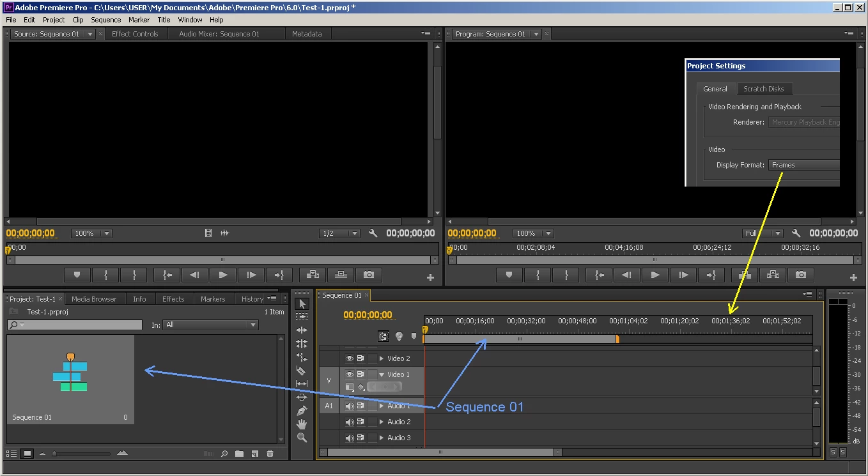Click Insert button in Source monitor
Image resolution: width=868 pixels, height=476 pixels.
coord(313,275)
